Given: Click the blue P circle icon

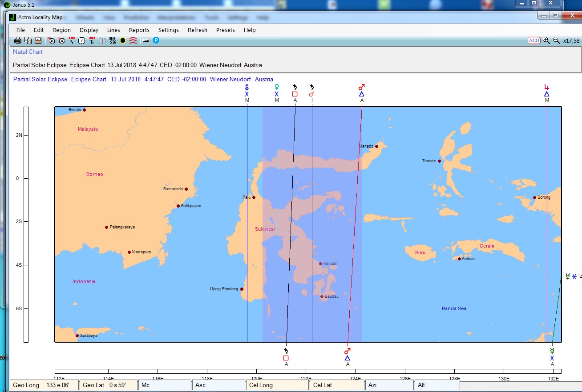Looking at the screenshot, I should (156, 40).
